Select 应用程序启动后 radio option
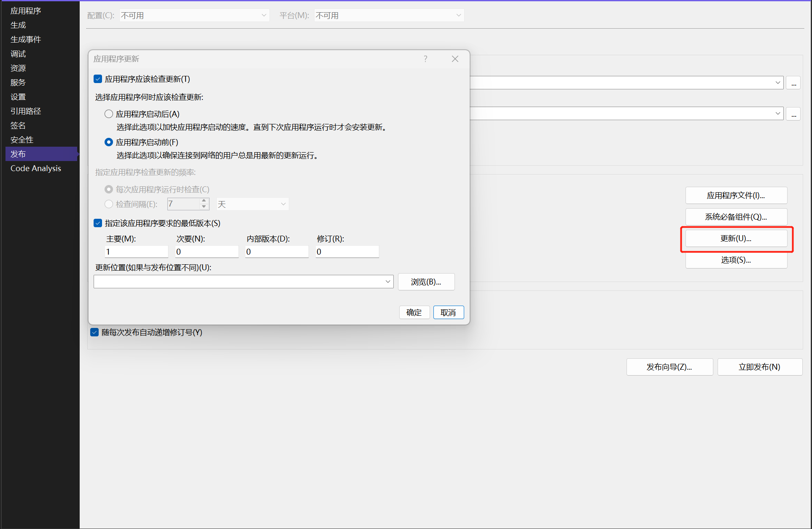 [109, 114]
